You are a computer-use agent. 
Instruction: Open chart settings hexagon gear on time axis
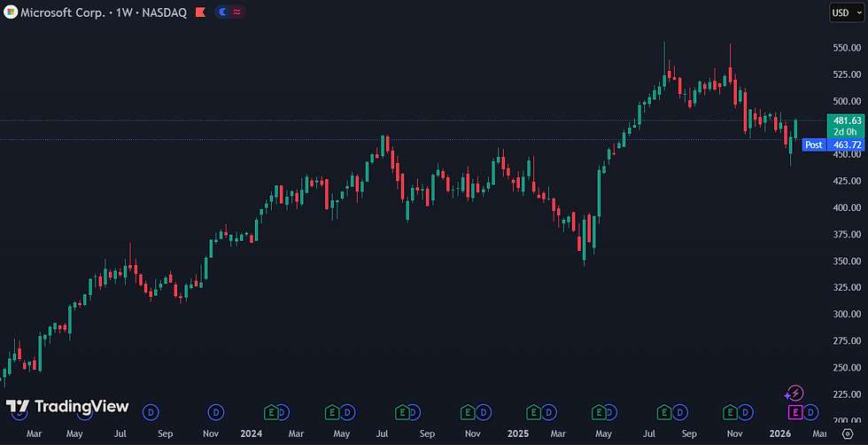click(x=848, y=433)
